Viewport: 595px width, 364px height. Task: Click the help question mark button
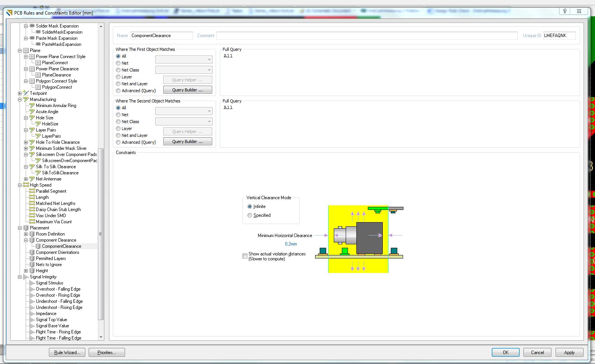[x=565, y=11]
